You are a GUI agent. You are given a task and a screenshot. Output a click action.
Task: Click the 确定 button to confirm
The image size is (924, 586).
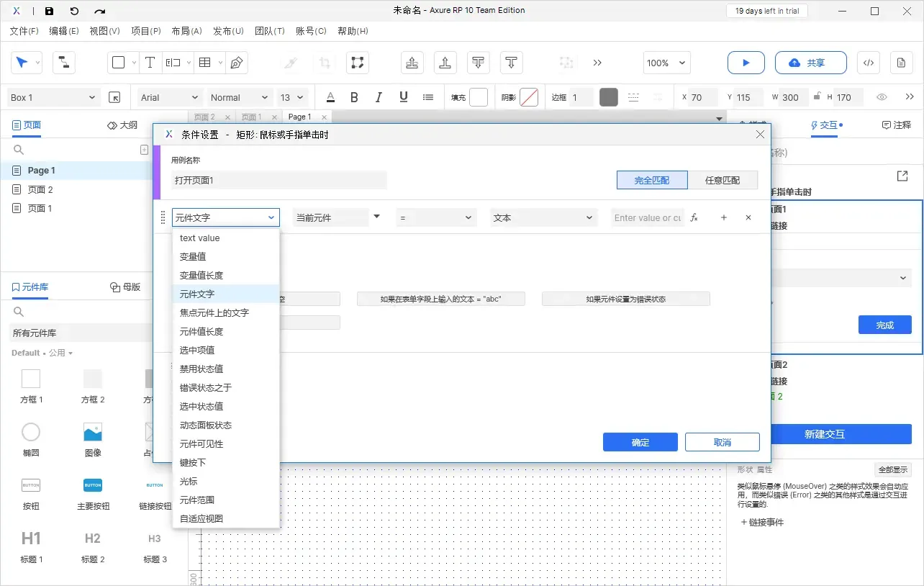click(x=640, y=442)
